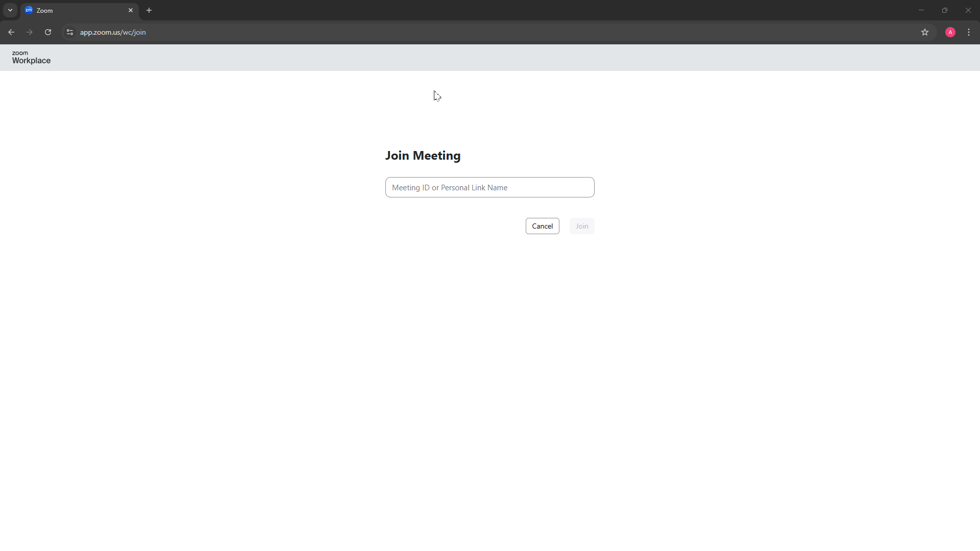Open the browser tab search dropdown
980x551 pixels.
(x=10, y=10)
